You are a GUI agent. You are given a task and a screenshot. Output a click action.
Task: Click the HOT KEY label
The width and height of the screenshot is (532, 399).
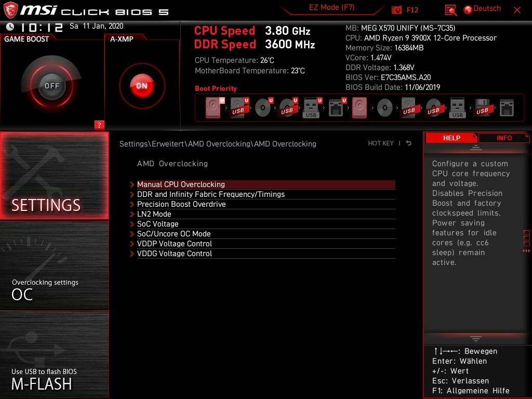click(381, 143)
